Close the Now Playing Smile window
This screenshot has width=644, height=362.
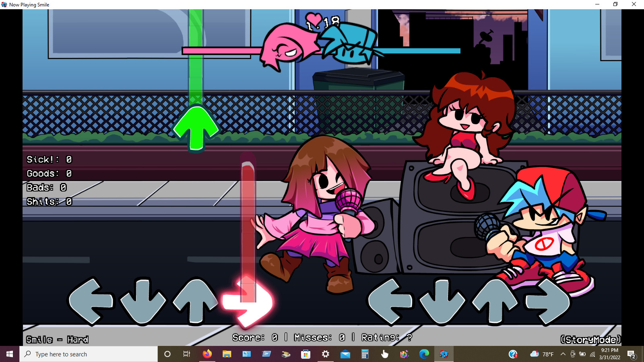point(634,4)
